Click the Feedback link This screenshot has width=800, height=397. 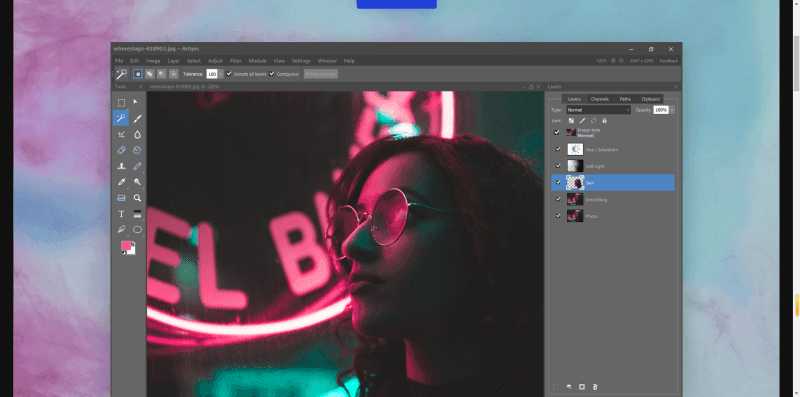[669, 61]
